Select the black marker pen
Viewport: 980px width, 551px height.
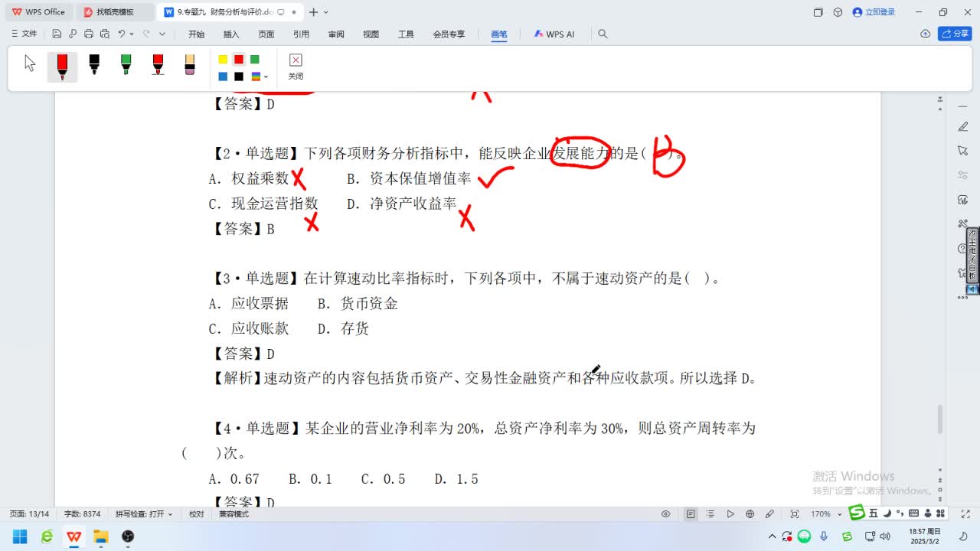(x=94, y=65)
